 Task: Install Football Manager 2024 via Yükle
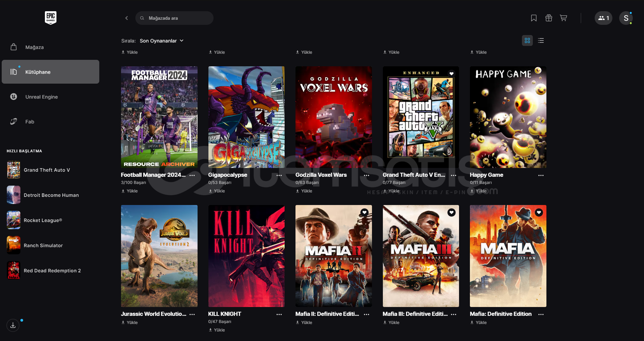pos(130,191)
